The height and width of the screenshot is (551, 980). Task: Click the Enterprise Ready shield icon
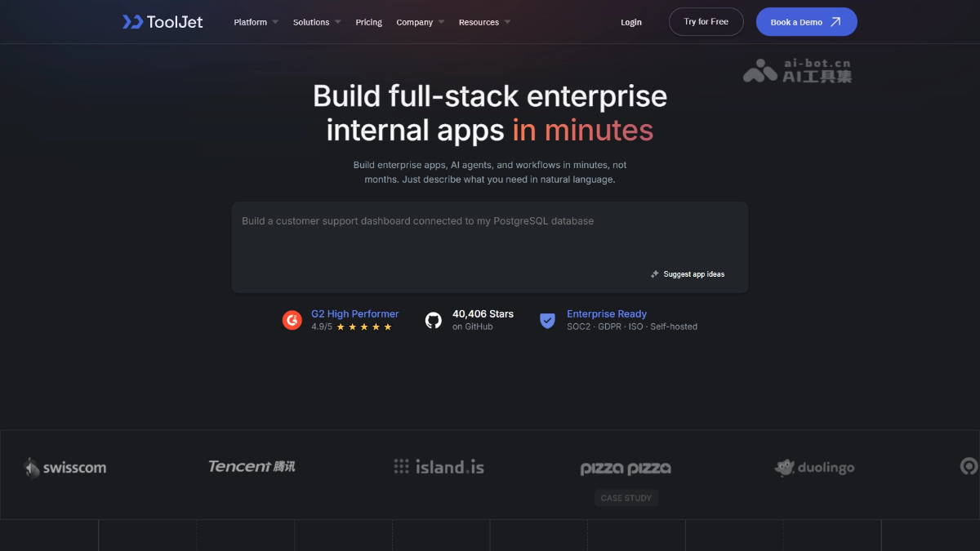pos(547,320)
